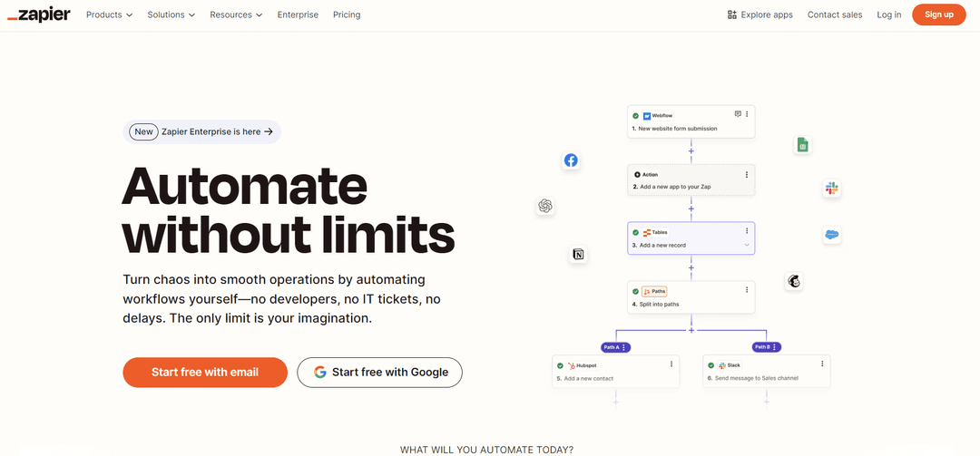Click the Tables logo in step 3
Screen dimensions: 980x456
(647, 232)
